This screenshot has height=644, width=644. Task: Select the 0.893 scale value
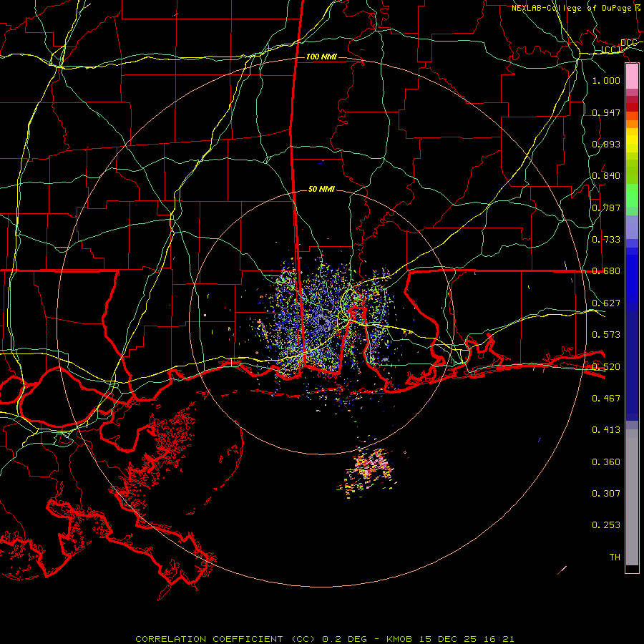(606, 144)
